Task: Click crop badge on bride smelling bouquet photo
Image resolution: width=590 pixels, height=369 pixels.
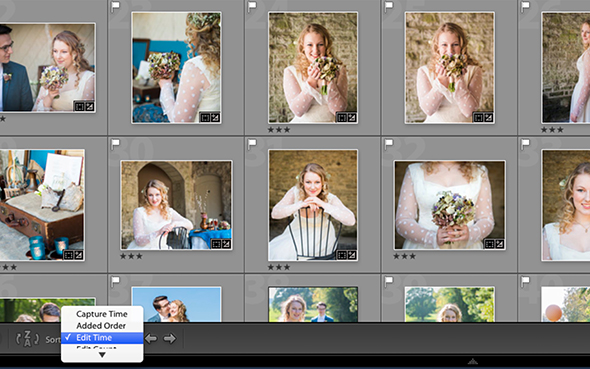Action: point(478,118)
